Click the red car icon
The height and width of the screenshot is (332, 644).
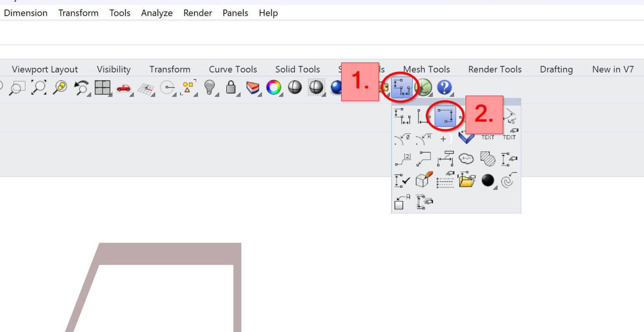click(x=124, y=88)
